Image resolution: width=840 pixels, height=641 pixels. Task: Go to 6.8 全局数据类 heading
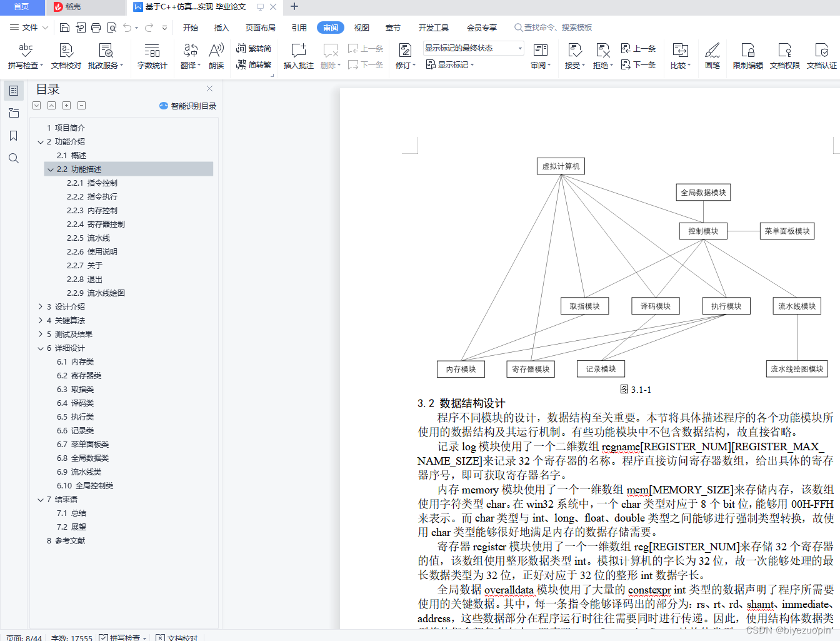(x=83, y=458)
